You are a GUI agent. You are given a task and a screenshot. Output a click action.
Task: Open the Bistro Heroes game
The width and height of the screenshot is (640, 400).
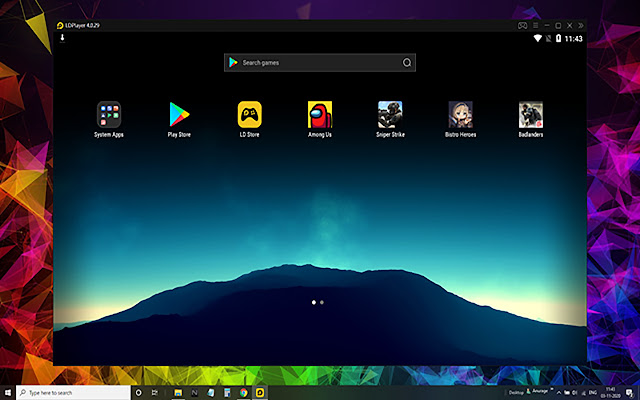[460, 115]
